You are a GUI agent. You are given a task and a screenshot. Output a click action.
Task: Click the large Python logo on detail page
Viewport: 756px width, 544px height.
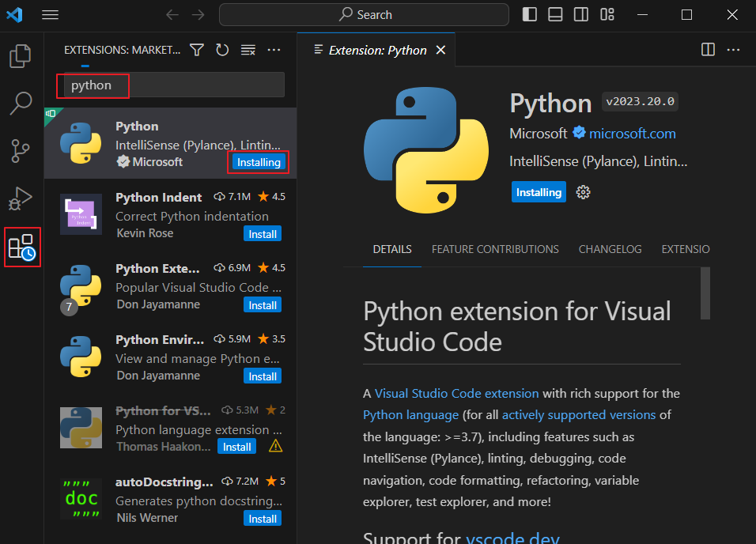pyautogui.click(x=425, y=150)
